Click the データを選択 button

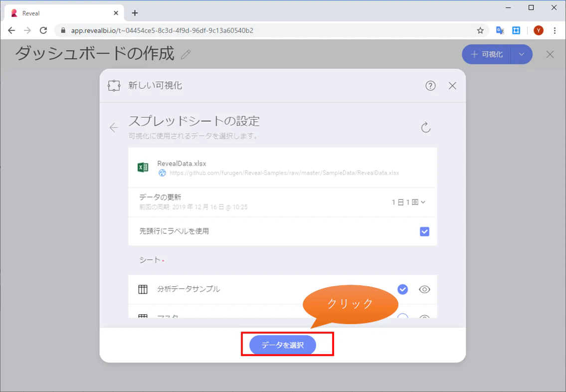click(x=283, y=345)
